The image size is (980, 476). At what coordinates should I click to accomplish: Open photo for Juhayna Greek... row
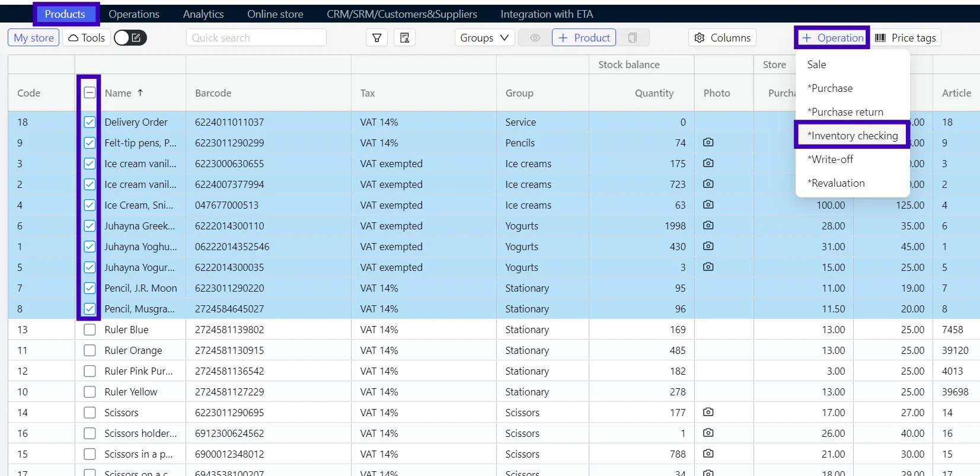click(x=708, y=225)
